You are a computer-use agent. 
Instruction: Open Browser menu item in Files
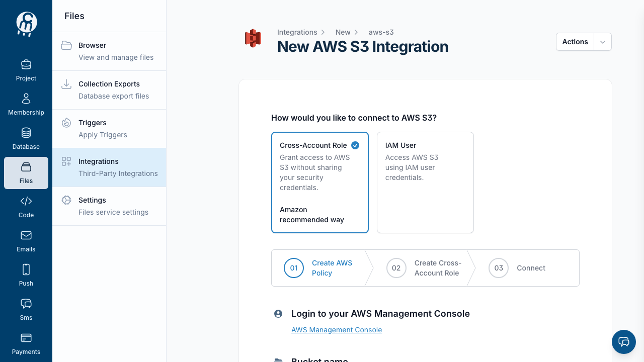point(109,51)
